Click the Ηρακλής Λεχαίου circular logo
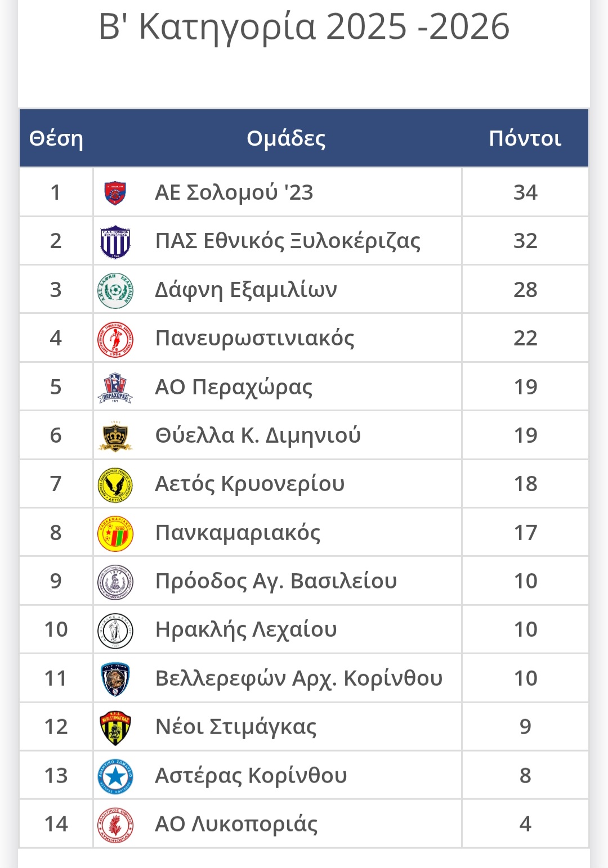The image size is (608, 868). coord(115,631)
